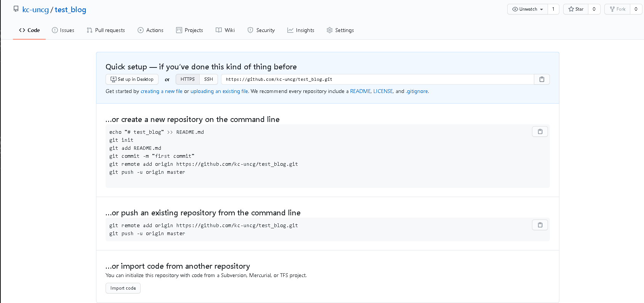Click the 'or create a new repository' heading
Screen dimensions: 644x303
(192, 119)
